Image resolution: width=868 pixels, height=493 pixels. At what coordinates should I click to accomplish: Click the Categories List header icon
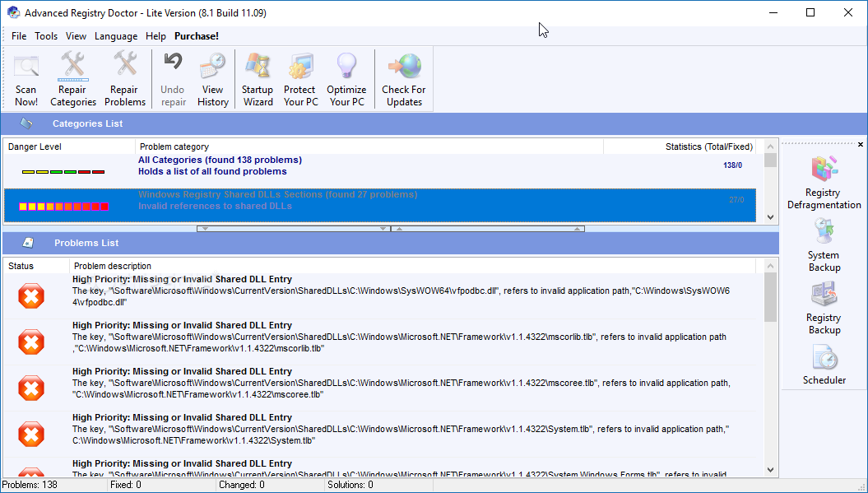[x=26, y=123]
